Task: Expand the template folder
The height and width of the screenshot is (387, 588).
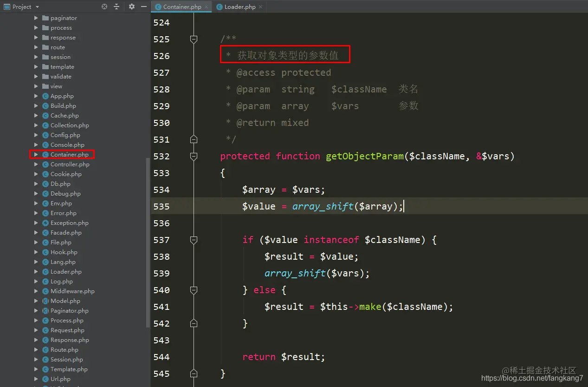Action: pos(36,67)
